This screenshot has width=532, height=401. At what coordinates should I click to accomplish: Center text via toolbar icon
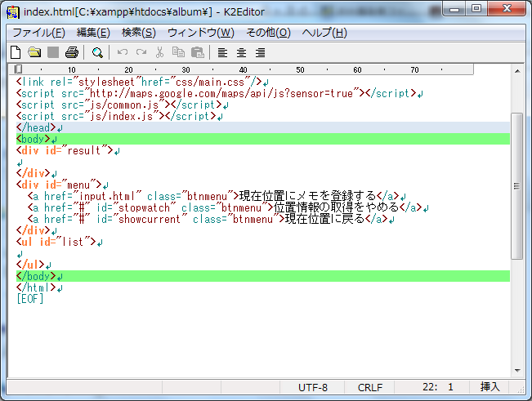tap(241, 52)
